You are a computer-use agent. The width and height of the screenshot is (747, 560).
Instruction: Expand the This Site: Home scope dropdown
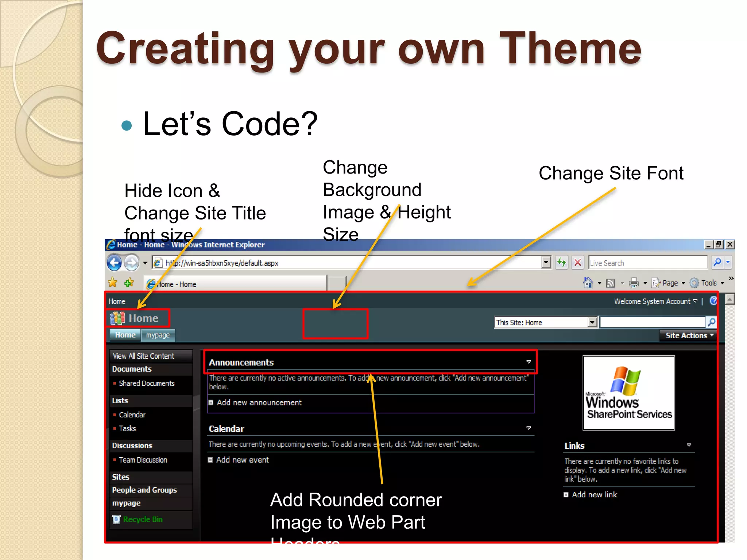(592, 322)
